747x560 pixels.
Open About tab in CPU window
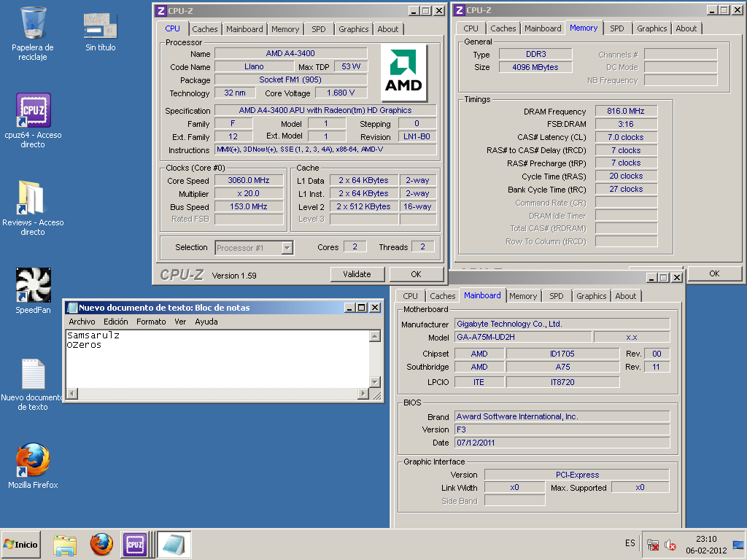388,29
